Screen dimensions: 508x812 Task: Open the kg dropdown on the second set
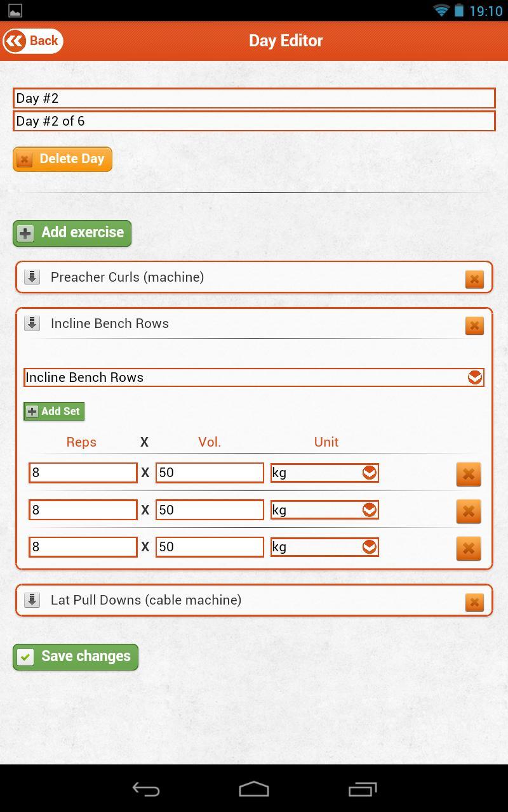(x=369, y=509)
